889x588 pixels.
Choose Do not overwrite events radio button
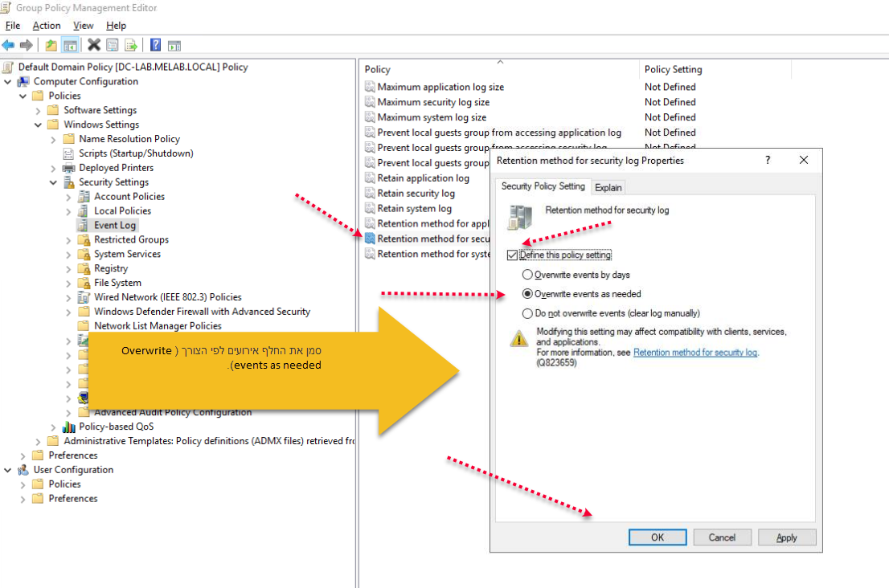tap(527, 313)
